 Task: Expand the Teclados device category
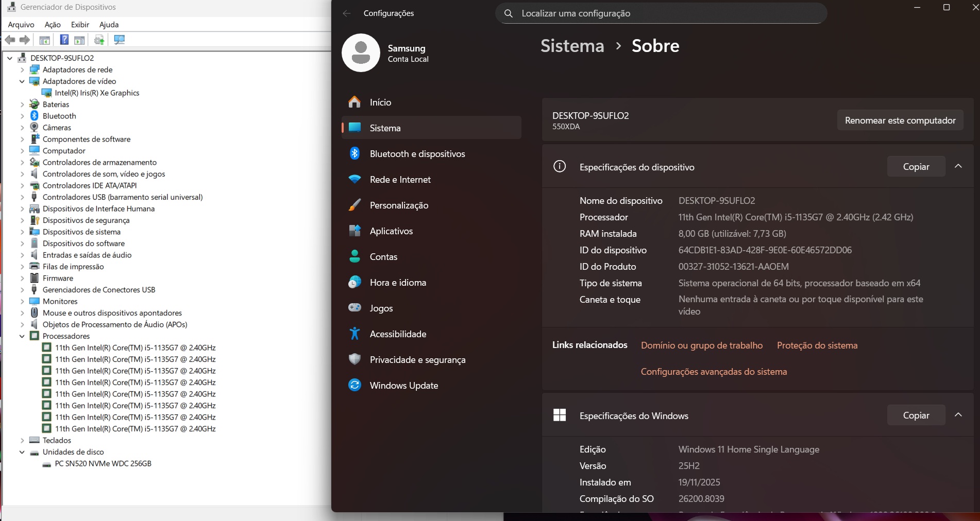[x=22, y=440]
